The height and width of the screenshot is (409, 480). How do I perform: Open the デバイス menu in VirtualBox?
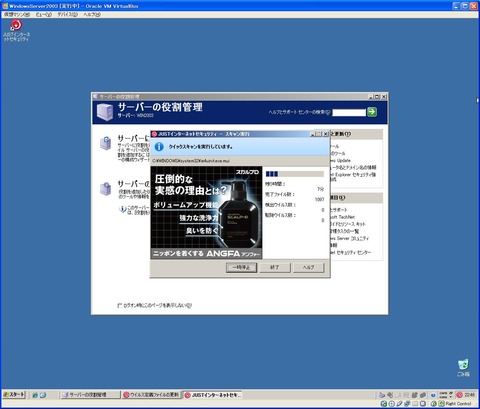[x=67, y=14]
